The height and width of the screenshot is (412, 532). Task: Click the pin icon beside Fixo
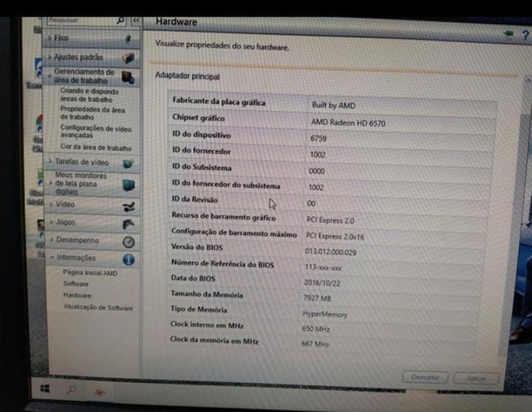[129, 38]
